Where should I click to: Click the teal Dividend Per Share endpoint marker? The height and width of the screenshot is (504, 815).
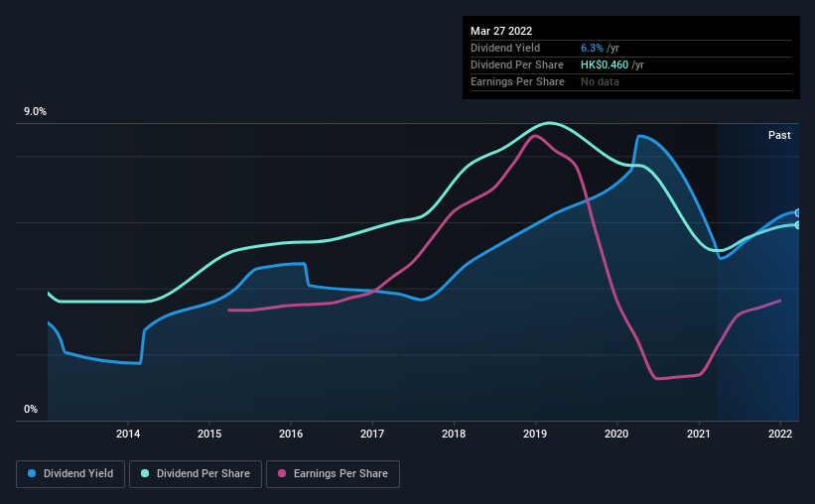tap(798, 225)
